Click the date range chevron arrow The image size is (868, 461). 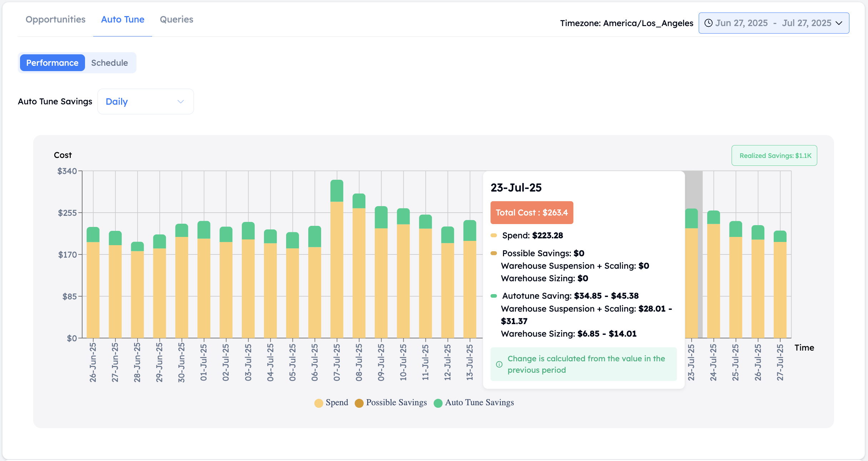pos(839,23)
